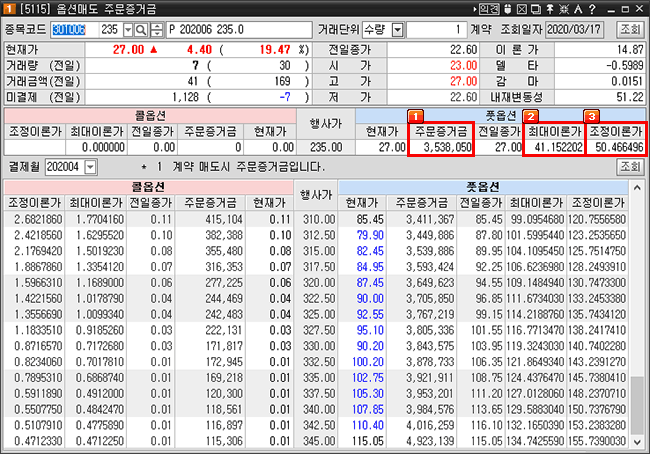
Task: Click the orange window number 1 icon
Action: 9,8
